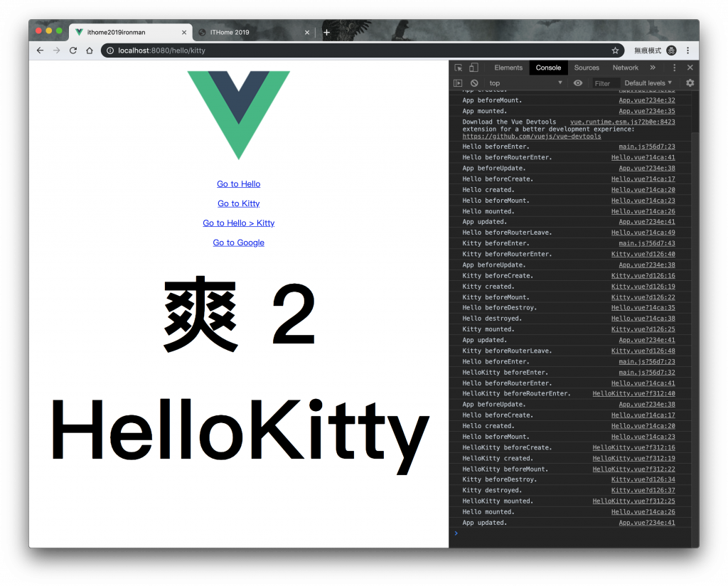
Task: Open HelloKitty.vue:40 source link
Action: [633, 394]
